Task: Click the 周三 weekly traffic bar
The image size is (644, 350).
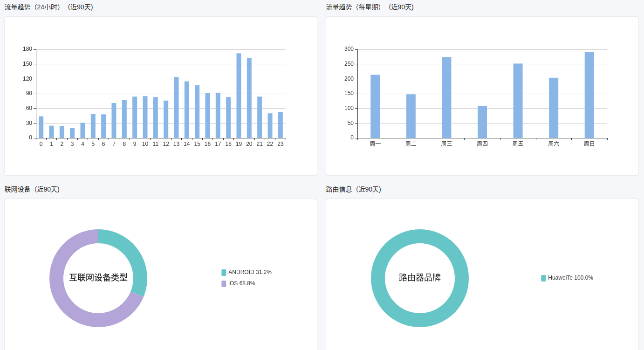Action: click(x=446, y=97)
